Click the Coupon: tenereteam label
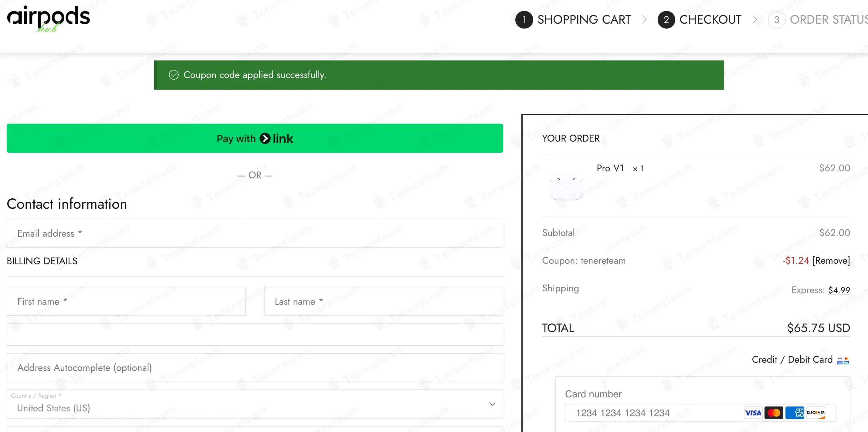The width and height of the screenshot is (868, 432). 584,261
